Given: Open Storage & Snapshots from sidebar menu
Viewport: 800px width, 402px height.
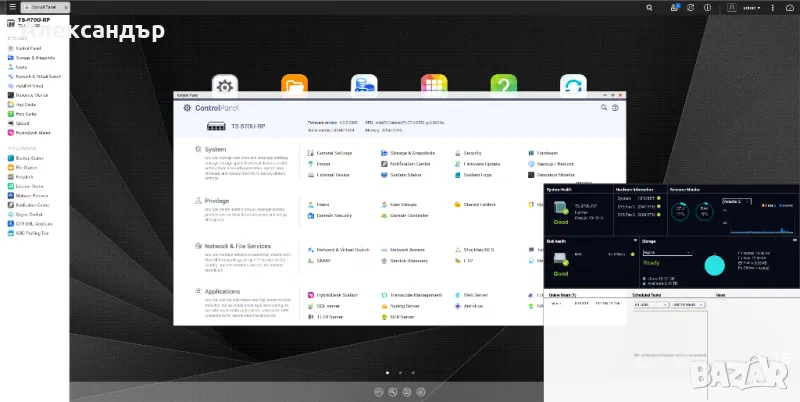Looking at the screenshot, I should click(x=31, y=58).
